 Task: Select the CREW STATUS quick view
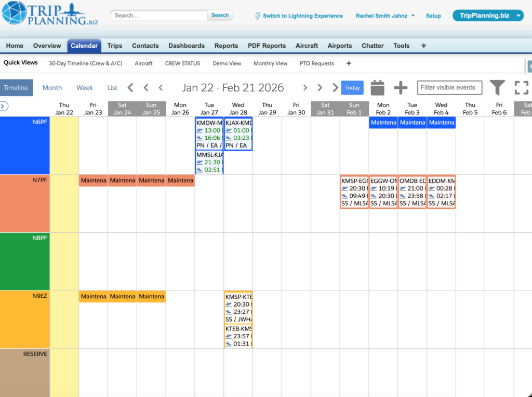click(182, 63)
